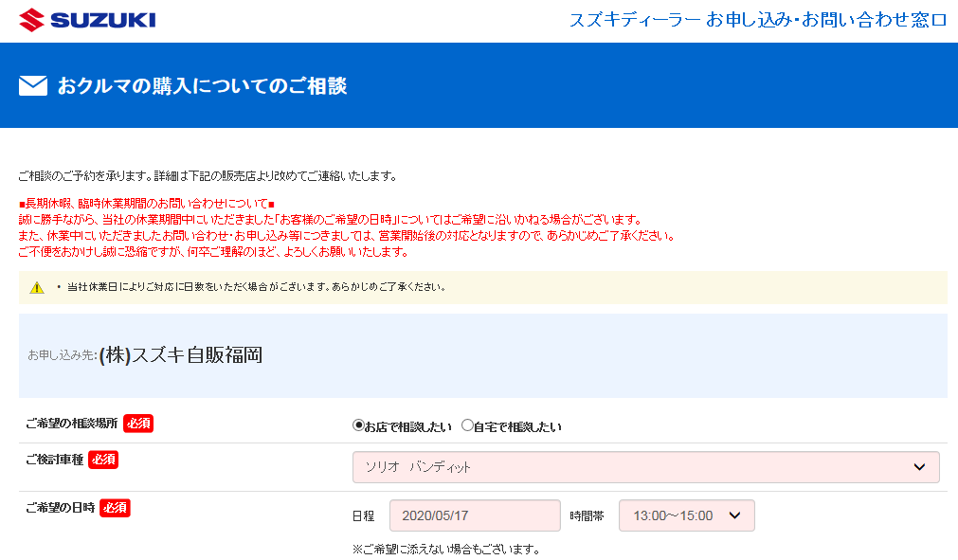Click the おクルマの購入についてのご相談 heading
The width and height of the screenshot is (958, 560).
pos(202,86)
